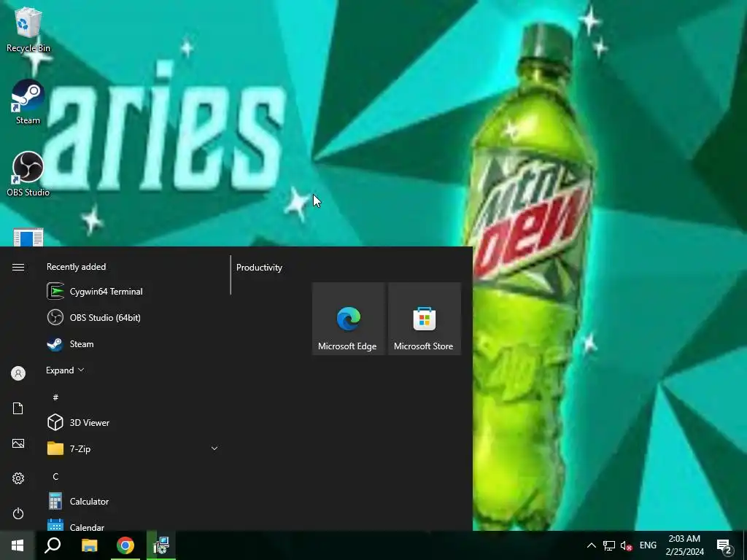Click the Recently added heading
The width and height of the screenshot is (747, 560).
tap(76, 267)
